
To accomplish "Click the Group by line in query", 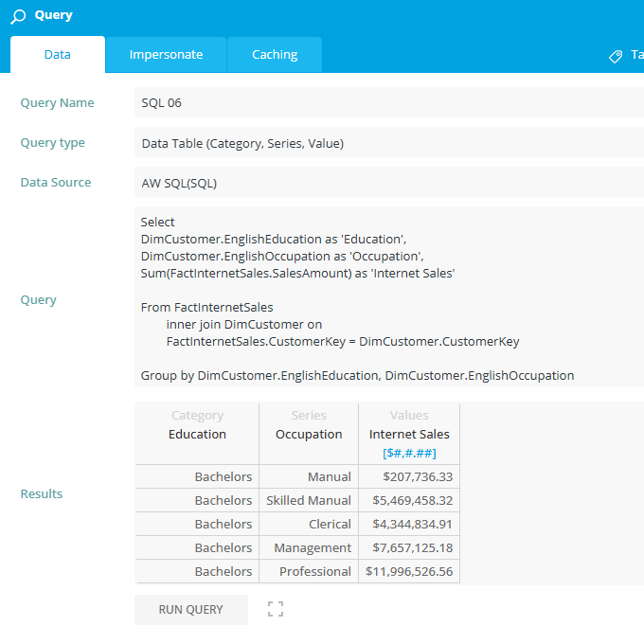I will coord(357,375).
